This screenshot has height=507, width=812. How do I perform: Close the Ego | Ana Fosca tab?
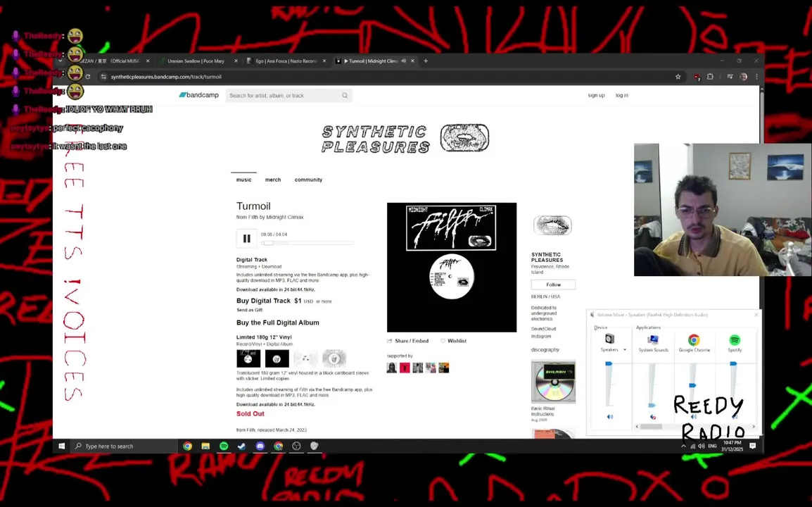(324, 61)
